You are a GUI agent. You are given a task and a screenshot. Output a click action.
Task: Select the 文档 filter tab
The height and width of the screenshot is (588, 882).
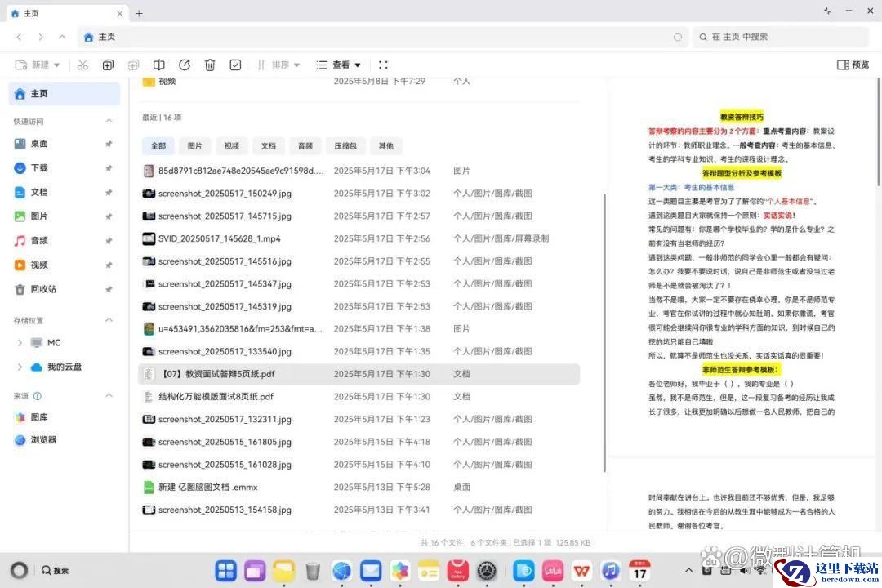[x=269, y=145]
